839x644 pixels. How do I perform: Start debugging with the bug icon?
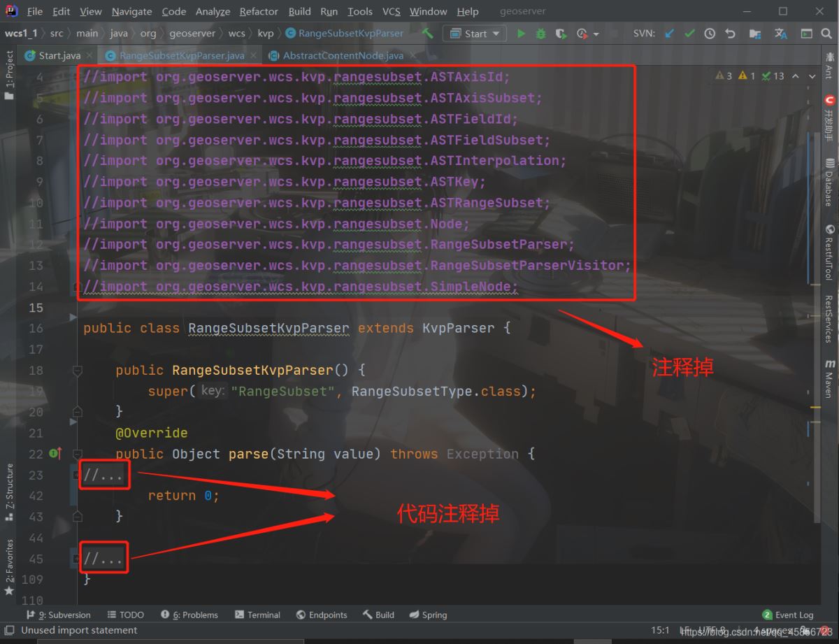pos(540,34)
